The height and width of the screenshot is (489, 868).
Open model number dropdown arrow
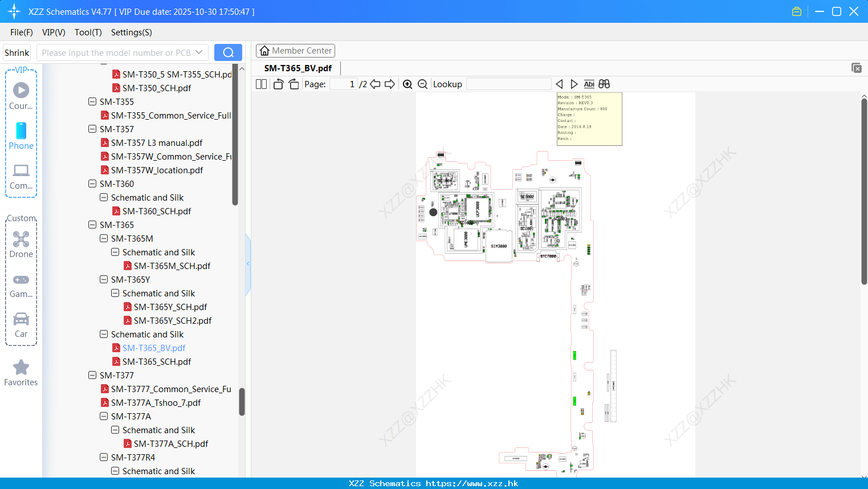click(199, 52)
